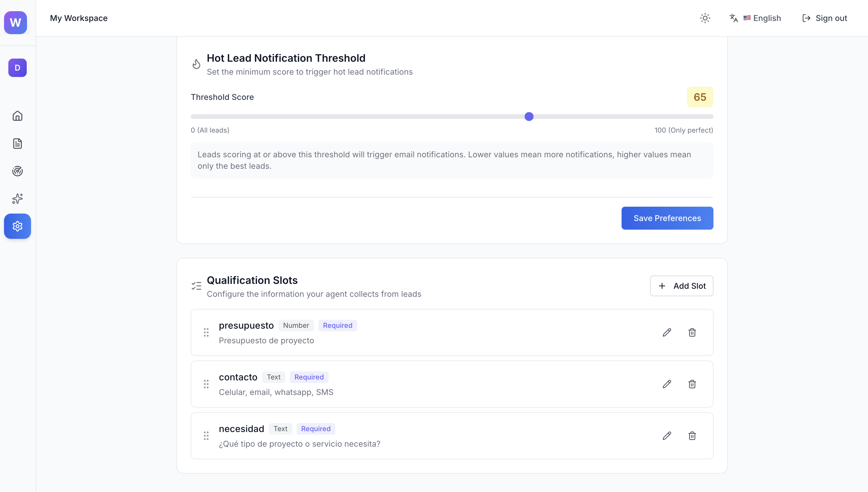The width and height of the screenshot is (868, 492).
Task: Click the Sign out link
Action: pyautogui.click(x=824, y=18)
